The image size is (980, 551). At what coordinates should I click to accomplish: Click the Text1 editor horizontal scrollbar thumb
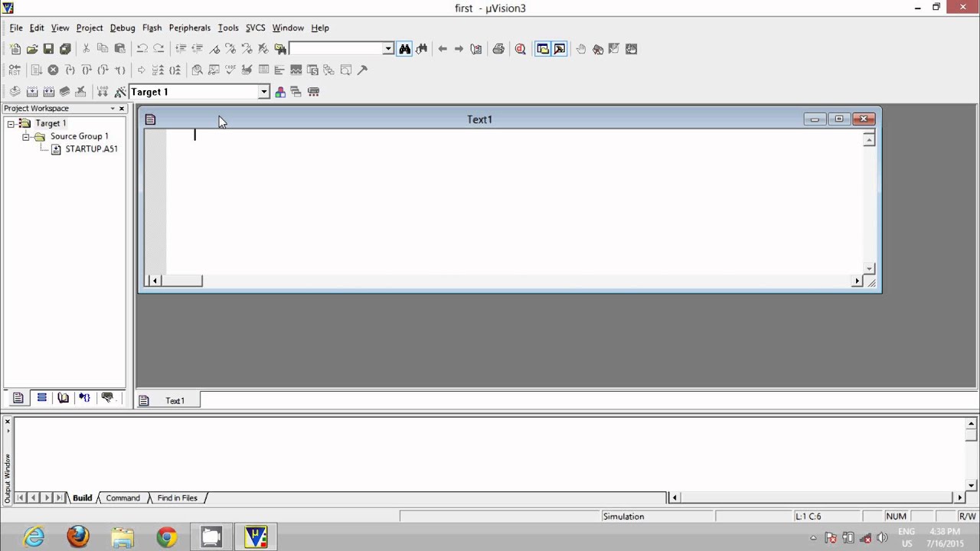(x=182, y=281)
